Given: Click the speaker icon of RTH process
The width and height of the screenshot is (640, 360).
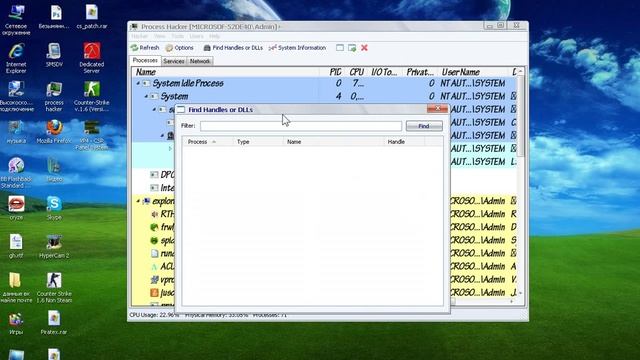Looking at the screenshot, I should point(154,214).
